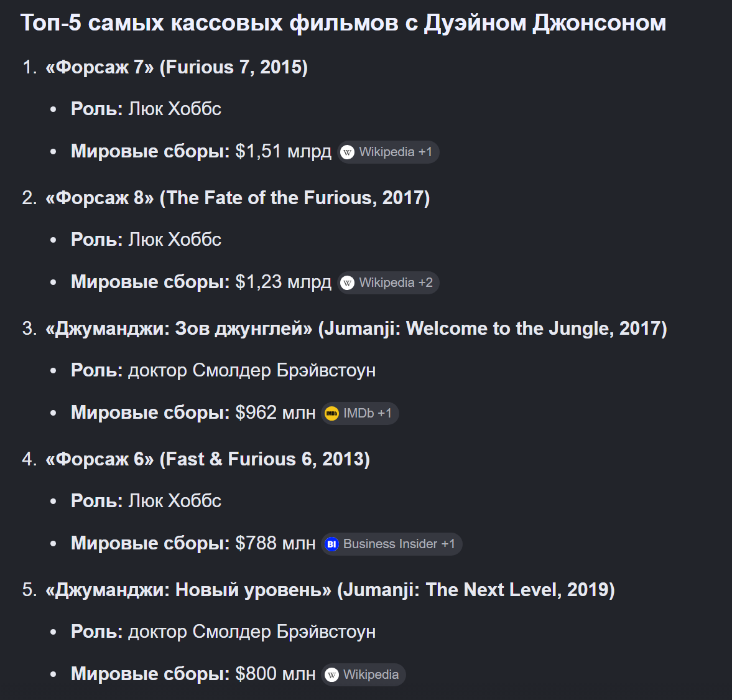The image size is (732, 700).
Task: Click the Wikipedia icon beside $800 млн
Action: [332, 675]
